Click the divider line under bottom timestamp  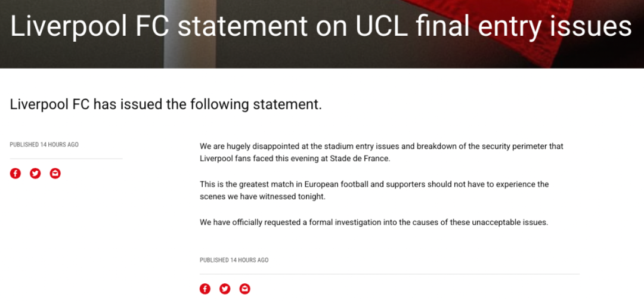click(389, 274)
